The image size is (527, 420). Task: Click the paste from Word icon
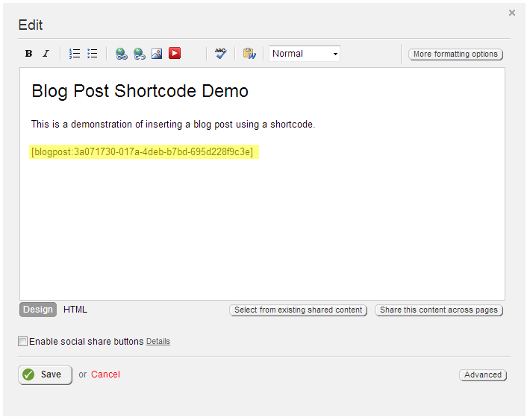(x=249, y=54)
